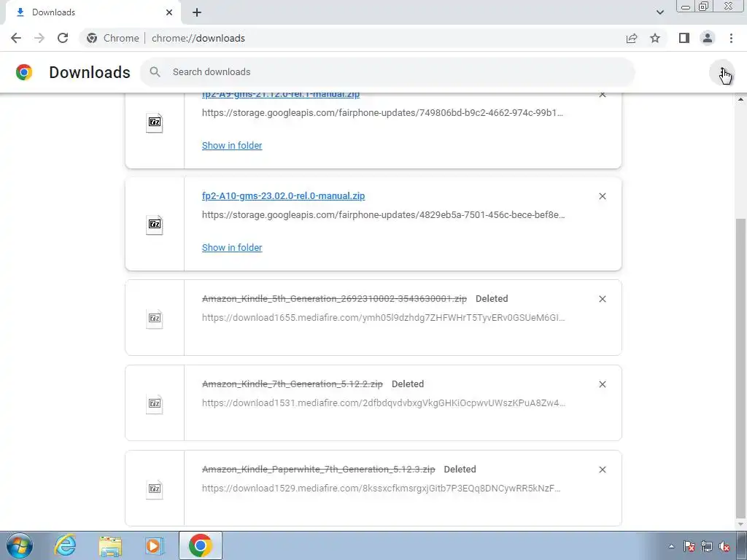
Task: Open network status tray icon
Action: [x=706, y=546]
